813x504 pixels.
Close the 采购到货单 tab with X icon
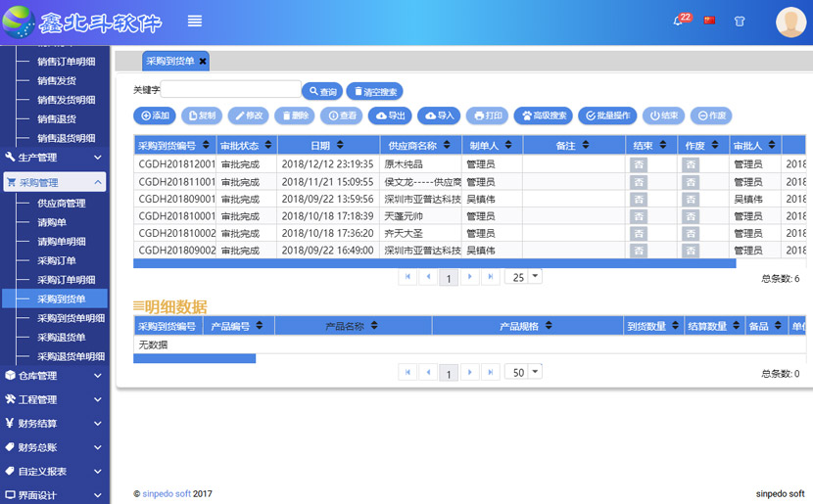coord(203,61)
